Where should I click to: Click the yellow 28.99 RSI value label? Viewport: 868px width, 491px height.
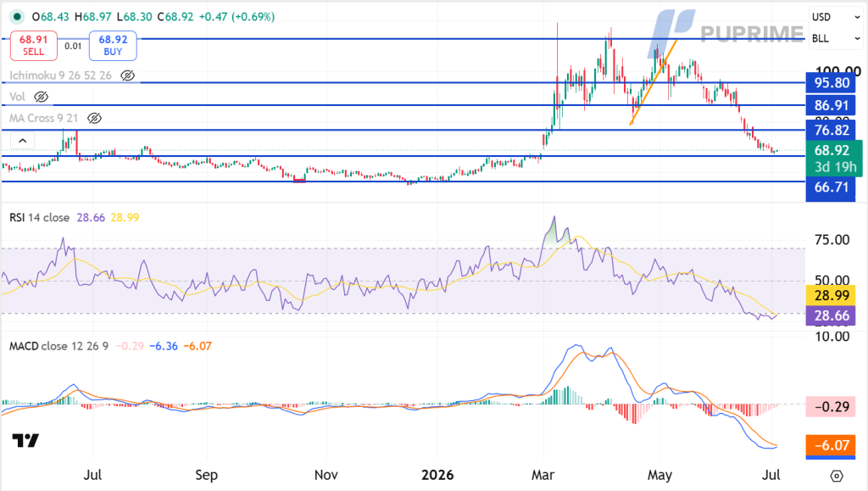831,295
